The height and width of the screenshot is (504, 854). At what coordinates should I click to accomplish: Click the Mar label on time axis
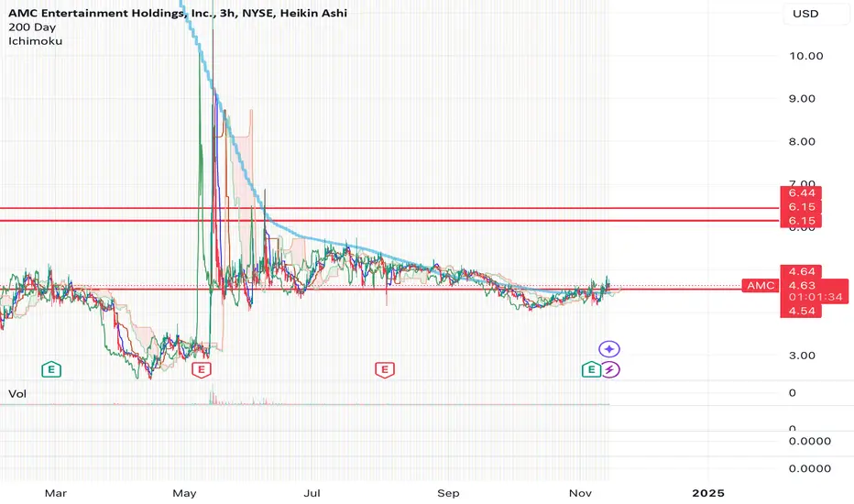pyautogui.click(x=56, y=493)
